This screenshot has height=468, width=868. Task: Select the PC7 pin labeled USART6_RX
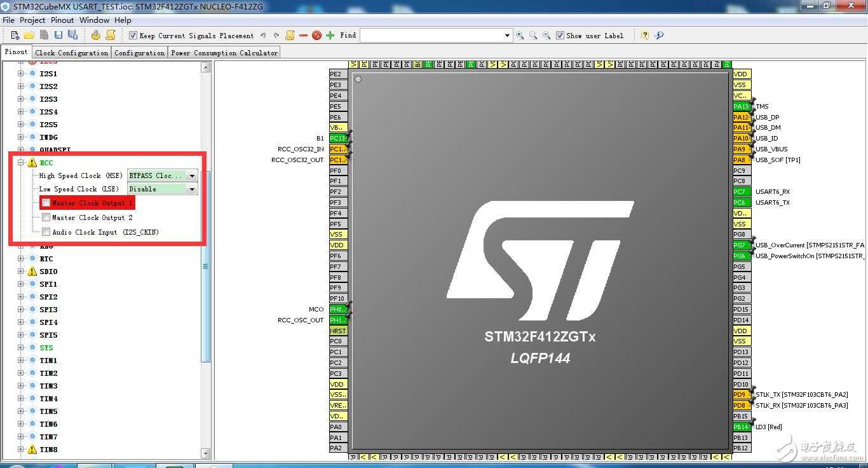742,191
